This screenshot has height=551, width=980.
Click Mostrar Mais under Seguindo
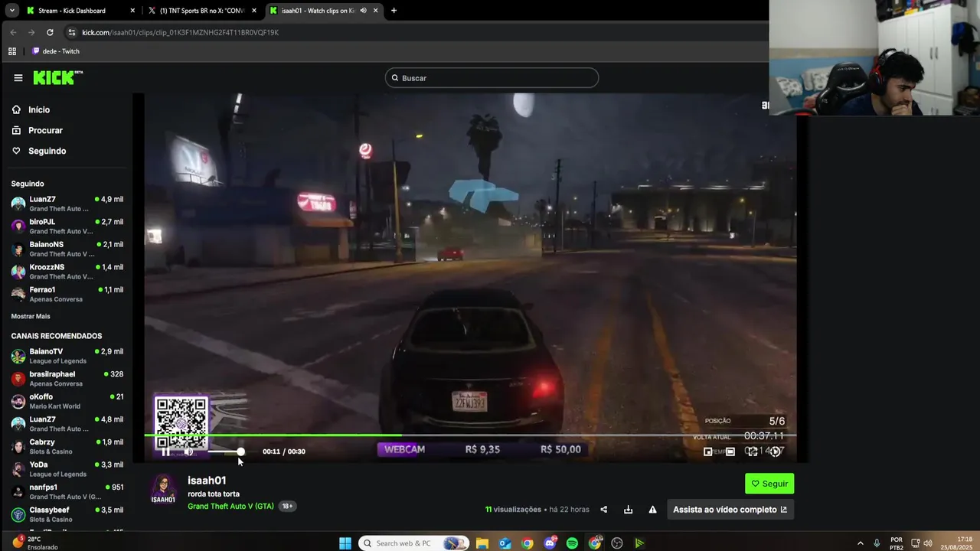pyautogui.click(x=31, y=316)
